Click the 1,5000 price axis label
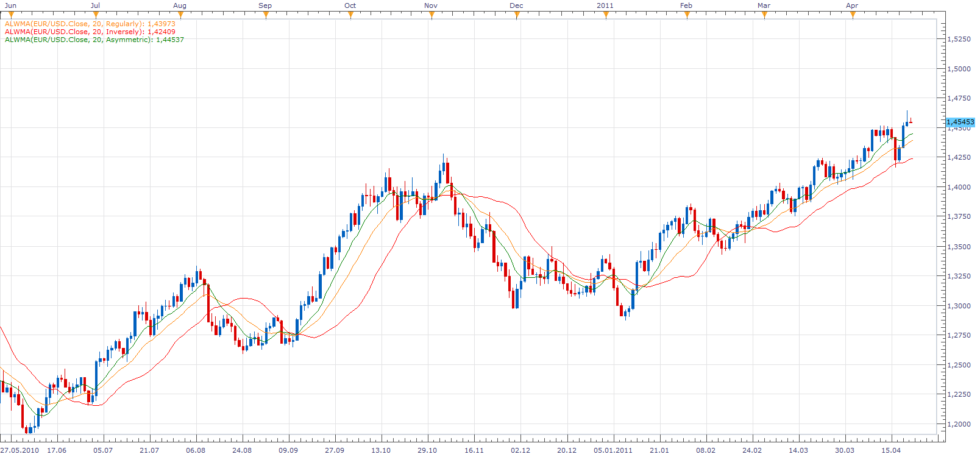This screenshot has width=980, height=457. pyautogui.click(x=959, y=69)
